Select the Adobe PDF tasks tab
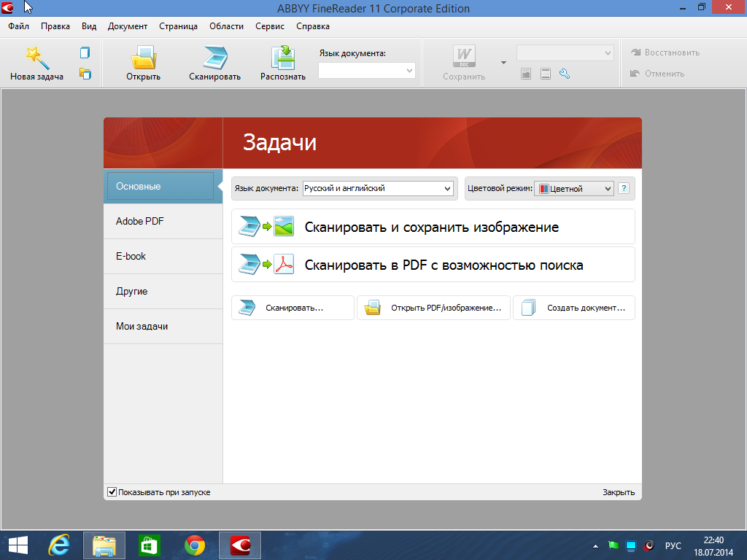Screen dimensions: 747x560 pyautogui.click(x=163, y=221)
